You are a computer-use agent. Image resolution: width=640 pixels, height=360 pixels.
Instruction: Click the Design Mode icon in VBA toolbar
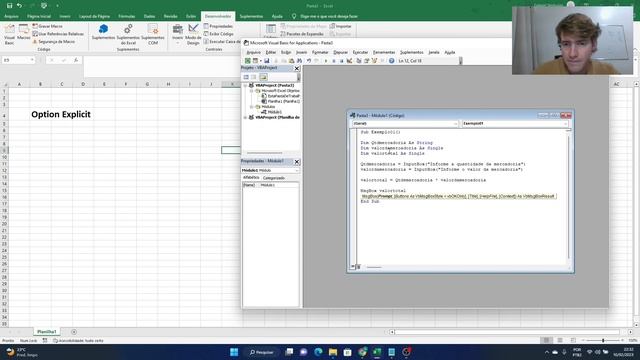pyautogui.click(x=349, y=61)
